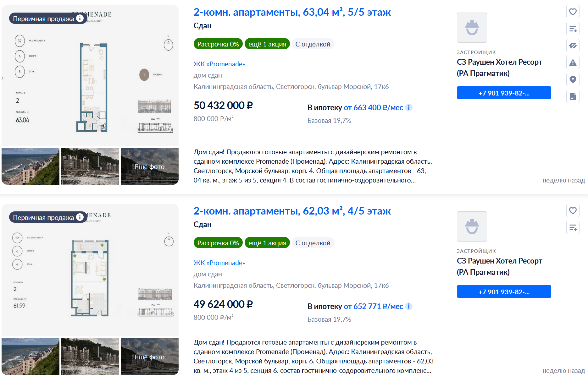588x381 pixels.
Task: Click info icon beside 663 400 ₽/мес
Action: point(409,107)
